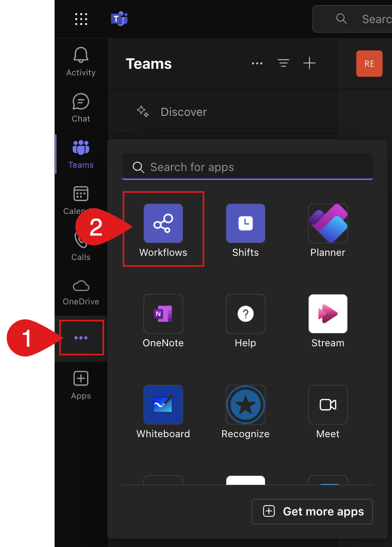Open Teams more options ellipsis menu
This screenshot has height=547, width=392.
tap(257, 64)
